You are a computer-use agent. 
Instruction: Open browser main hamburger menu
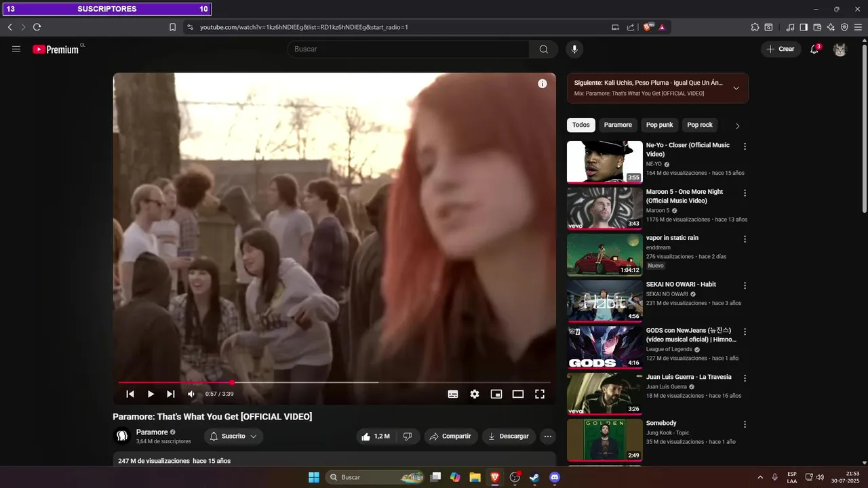[x=858, y=27]
